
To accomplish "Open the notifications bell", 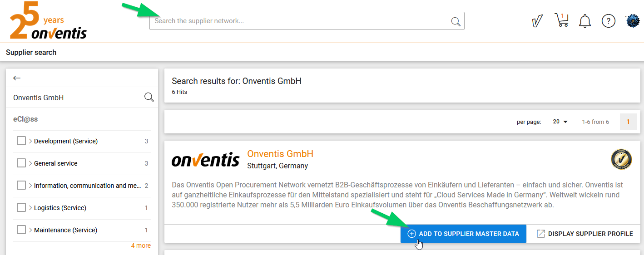I will point(585,21).
